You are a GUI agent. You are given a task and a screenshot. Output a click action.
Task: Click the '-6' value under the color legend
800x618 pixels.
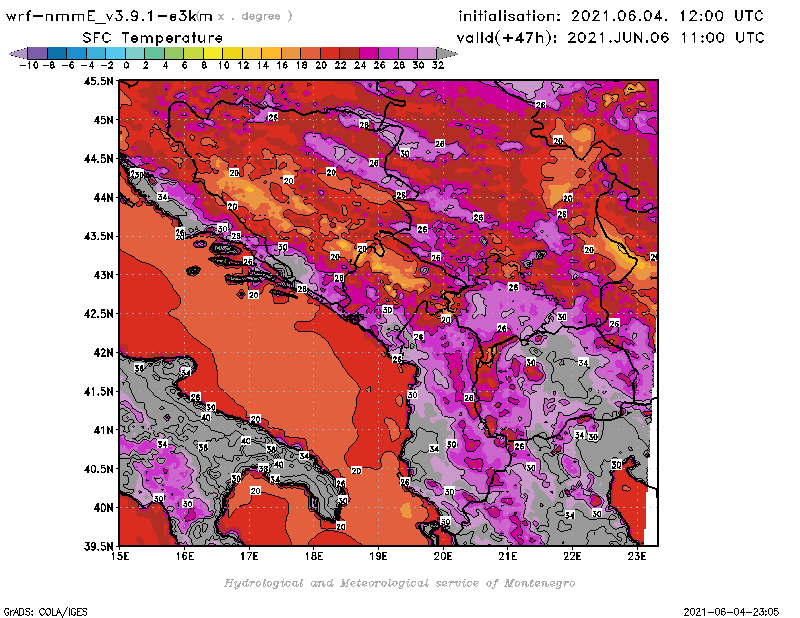(x=68, y=65)
